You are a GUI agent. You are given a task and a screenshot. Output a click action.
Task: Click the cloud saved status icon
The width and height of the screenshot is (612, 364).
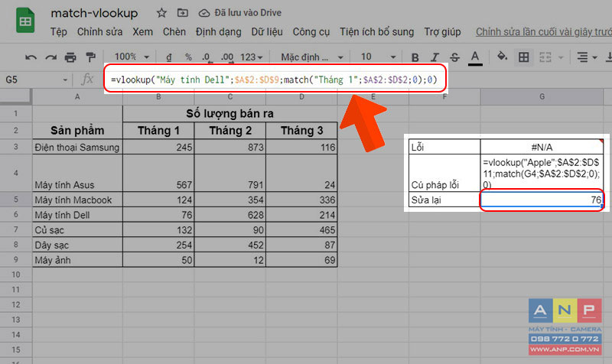pos(204,13)
